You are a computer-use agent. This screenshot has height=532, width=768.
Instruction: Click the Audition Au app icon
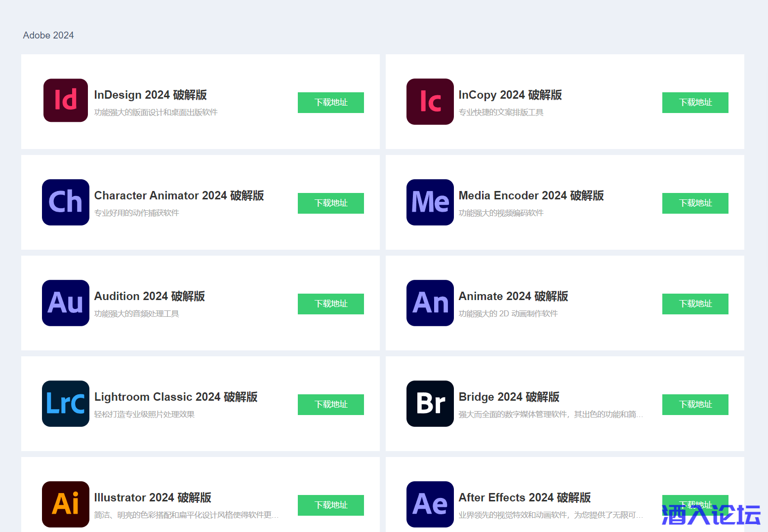(66, 303)
